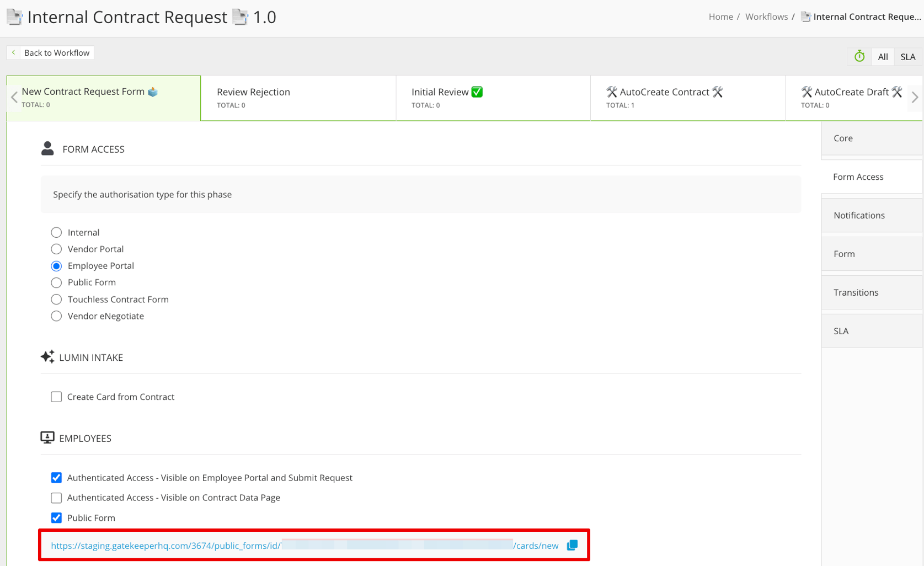
Task: Open the staging public form link
Action: tap(305, 546)
